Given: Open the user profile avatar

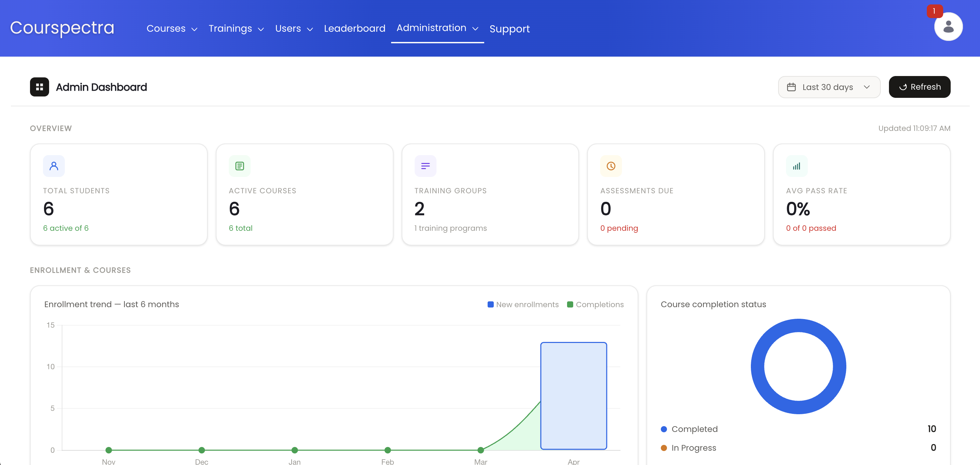Looking at the screenshot, I should click(x=948, y=27).
